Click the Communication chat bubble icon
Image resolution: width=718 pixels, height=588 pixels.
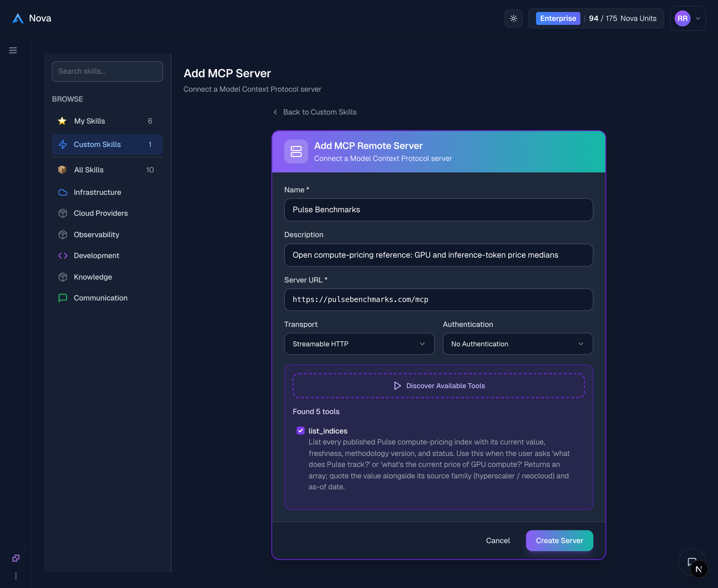click(63, 298)
